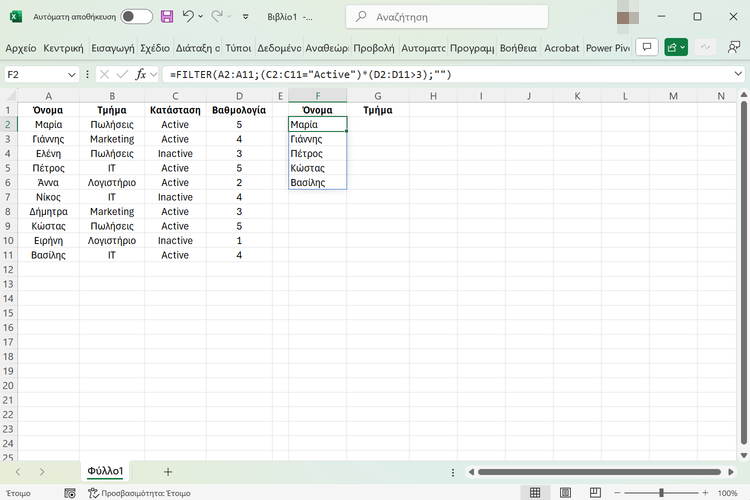Switch to the Εισαγωγή ribbon tab

(113, 48)
